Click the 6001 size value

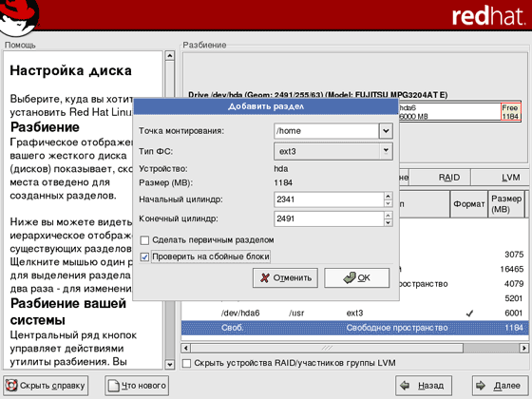pos(514,313)
